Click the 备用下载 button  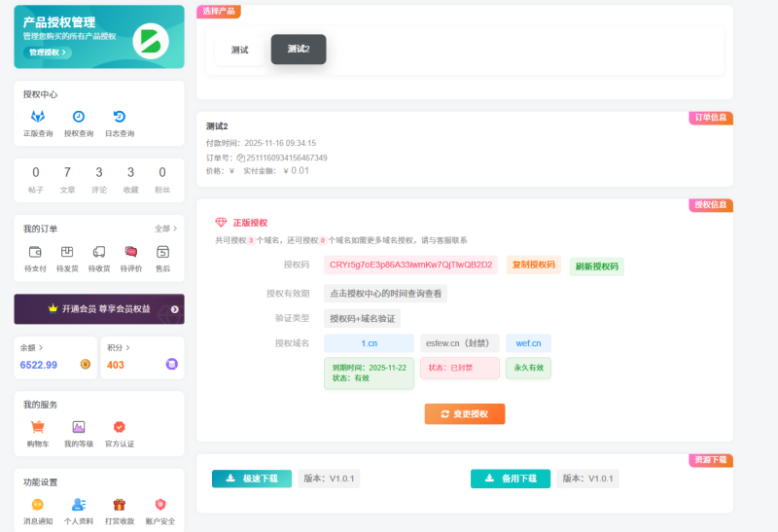[511, 479]
